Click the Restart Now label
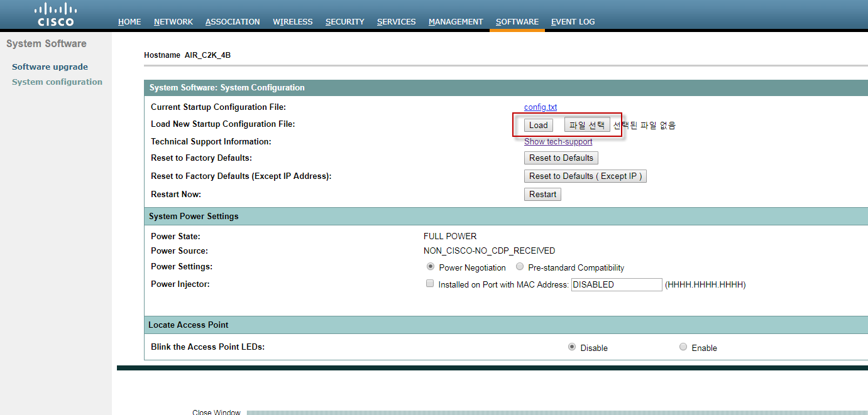This screenshot has width=868, height=415. pos(176,194)
